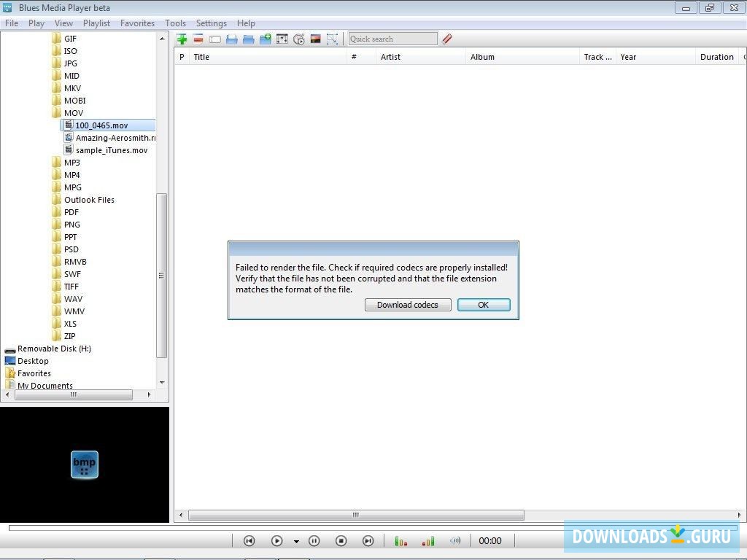
Task: Dismiss the error dialog with OK
Action: coord(483,304)
